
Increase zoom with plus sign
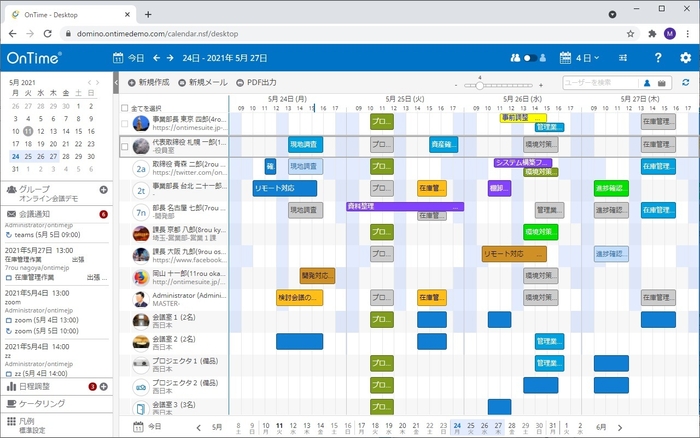(x=541, y=85)
